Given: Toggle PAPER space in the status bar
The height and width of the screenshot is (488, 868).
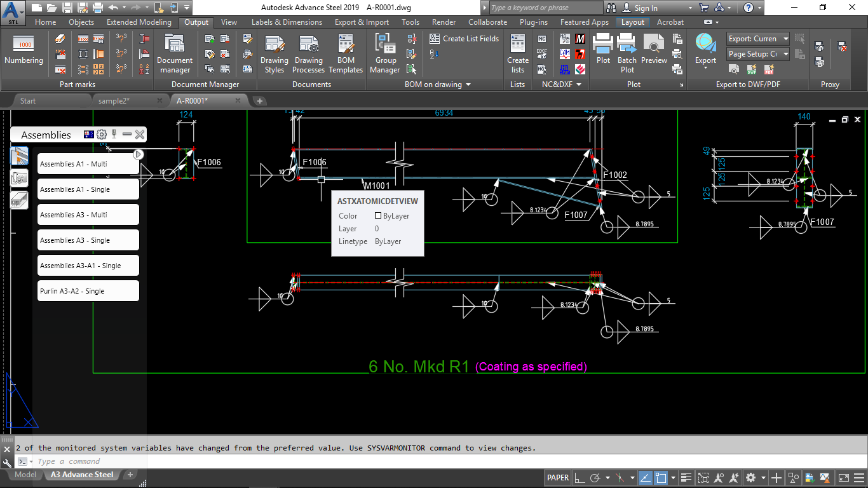Looking at the screenshot, I should point(557,477).
